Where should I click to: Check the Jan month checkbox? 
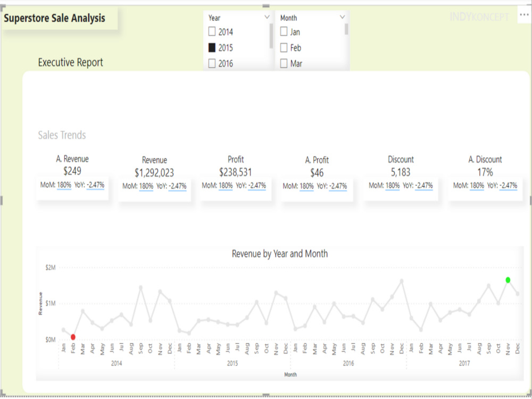click(x=282, y=31)
